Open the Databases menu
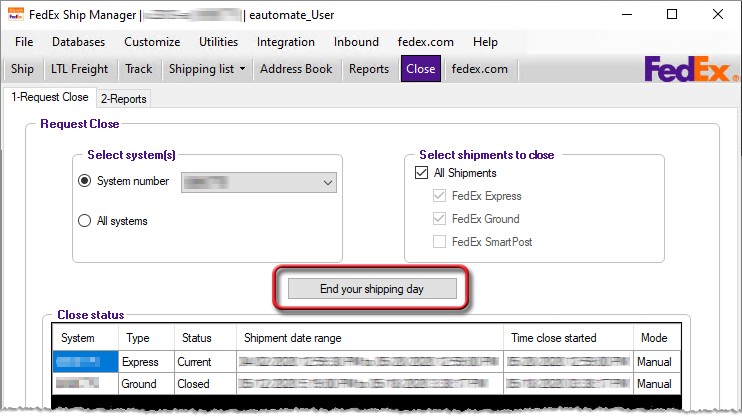 (x=79, y=42)
